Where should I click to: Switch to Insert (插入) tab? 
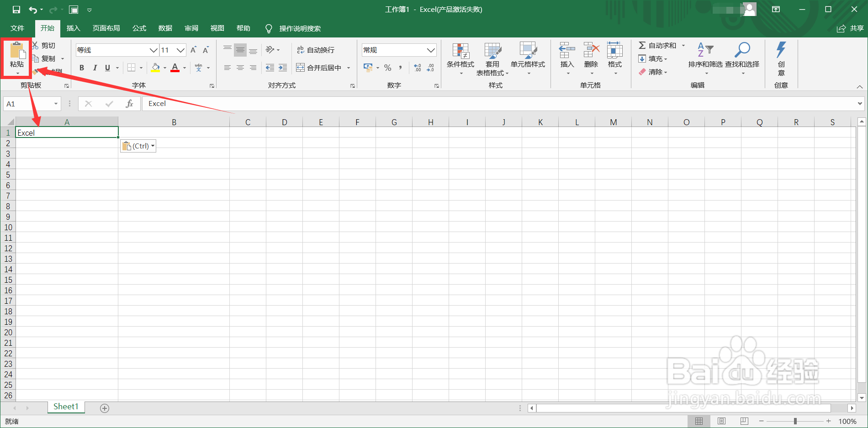click(x=73, y=28)
